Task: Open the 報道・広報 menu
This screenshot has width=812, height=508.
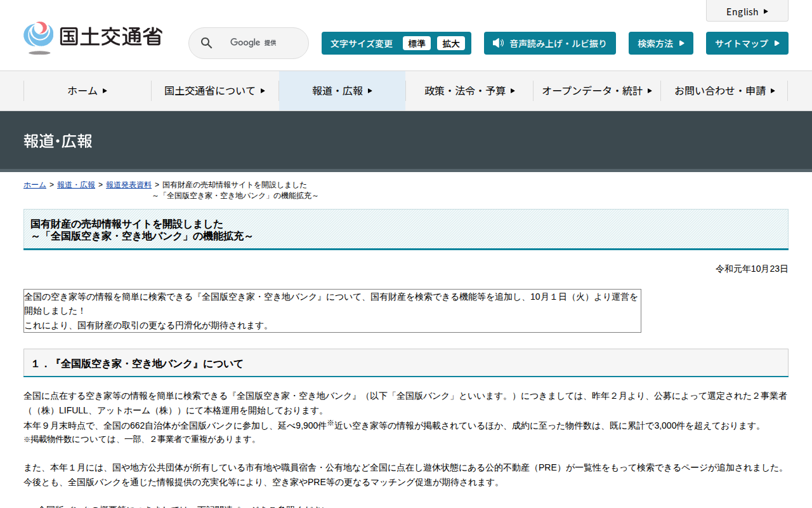Action: coord(343,91)
